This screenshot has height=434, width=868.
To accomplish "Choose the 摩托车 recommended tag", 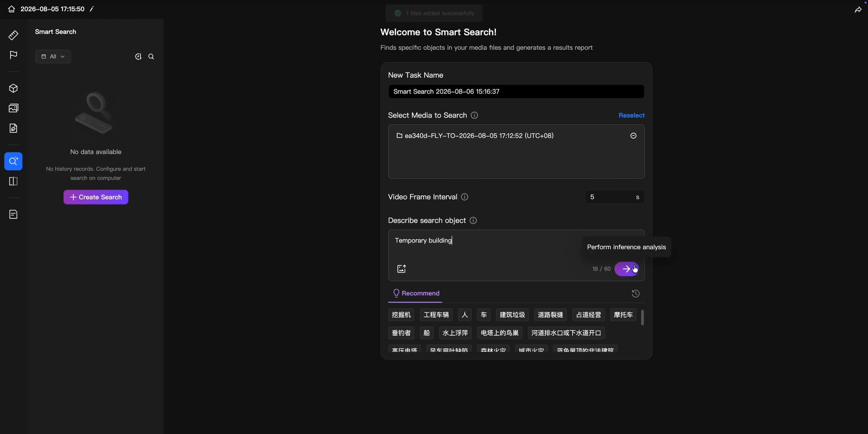I will 623,315.
